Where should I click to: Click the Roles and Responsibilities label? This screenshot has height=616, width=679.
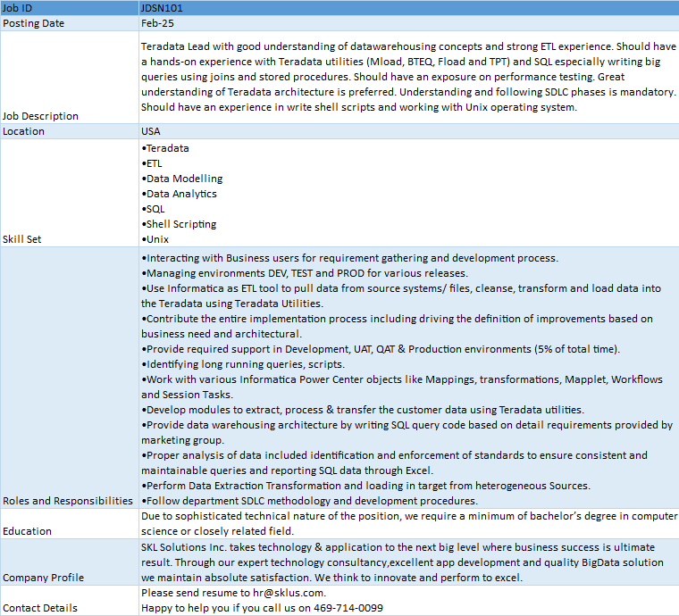tap(68, 501)
